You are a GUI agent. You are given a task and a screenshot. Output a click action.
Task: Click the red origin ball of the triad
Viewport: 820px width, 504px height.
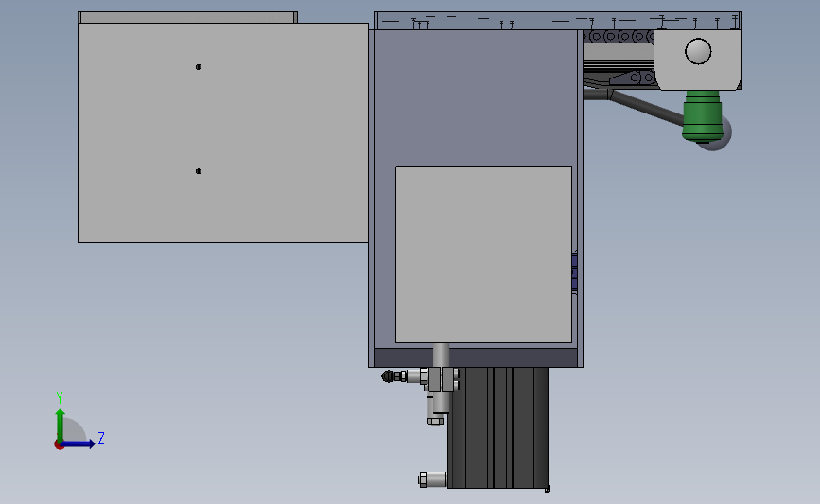click(59, 445)
